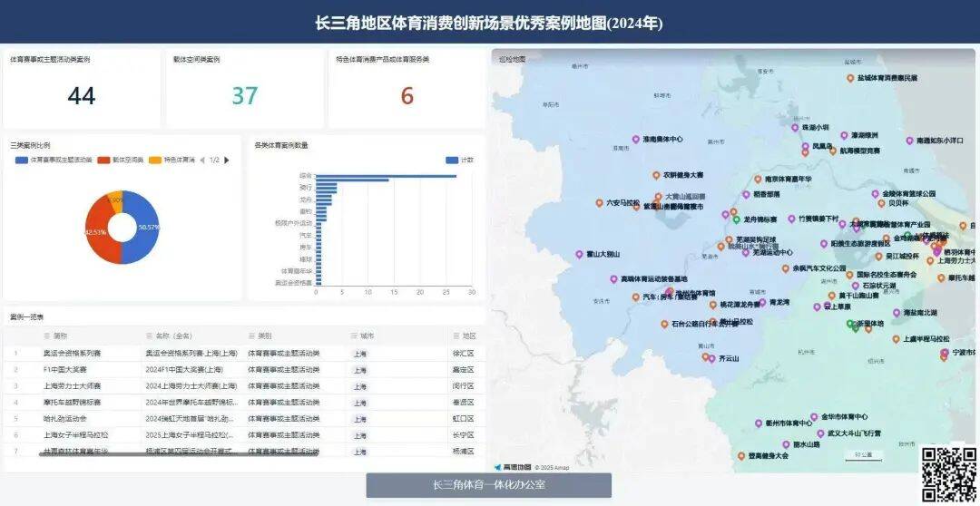
Task: Toggle the 计数 legend of bar chart
Action: coord(459,160)
